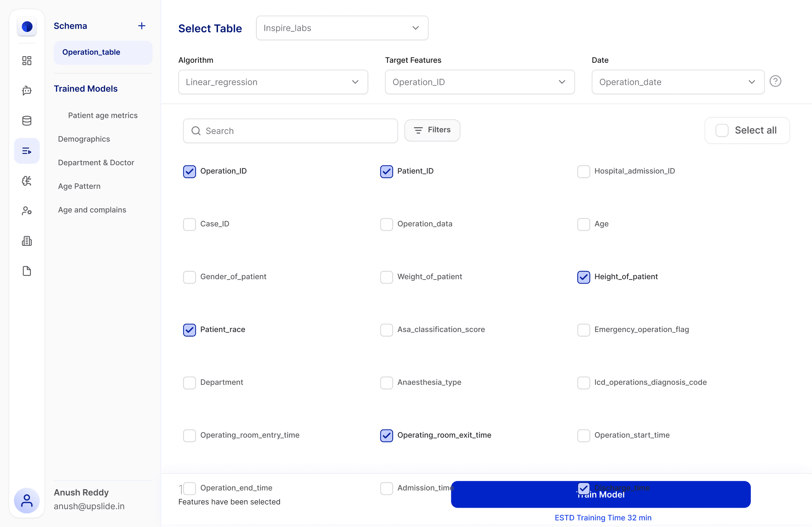This screenshot has width=812, height=527.
Task: Open the Target Features dropdown
Action: 479,82
